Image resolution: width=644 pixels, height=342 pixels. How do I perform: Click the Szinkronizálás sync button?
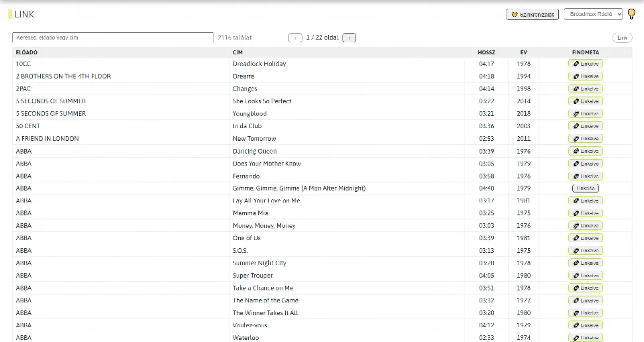(533, 14)
